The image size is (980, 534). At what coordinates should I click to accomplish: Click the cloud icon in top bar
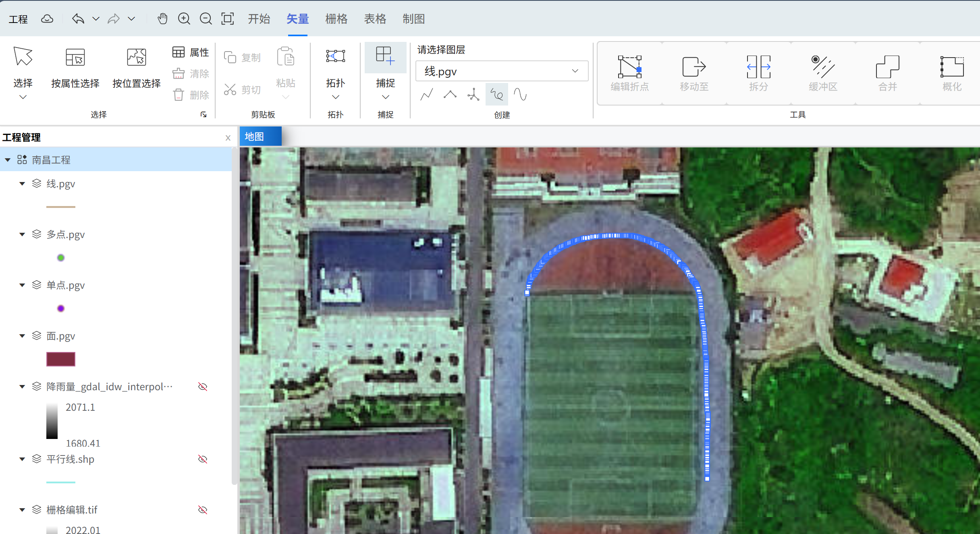click(47, 19)
